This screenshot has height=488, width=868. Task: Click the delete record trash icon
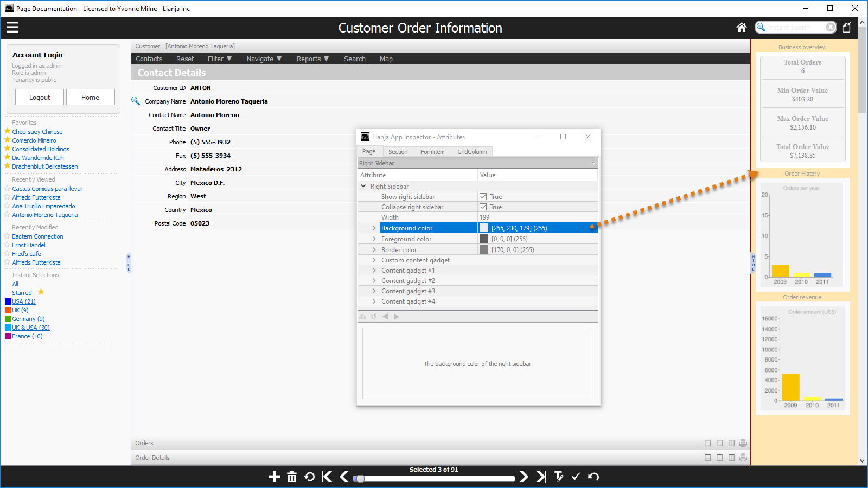coord(292,477)
